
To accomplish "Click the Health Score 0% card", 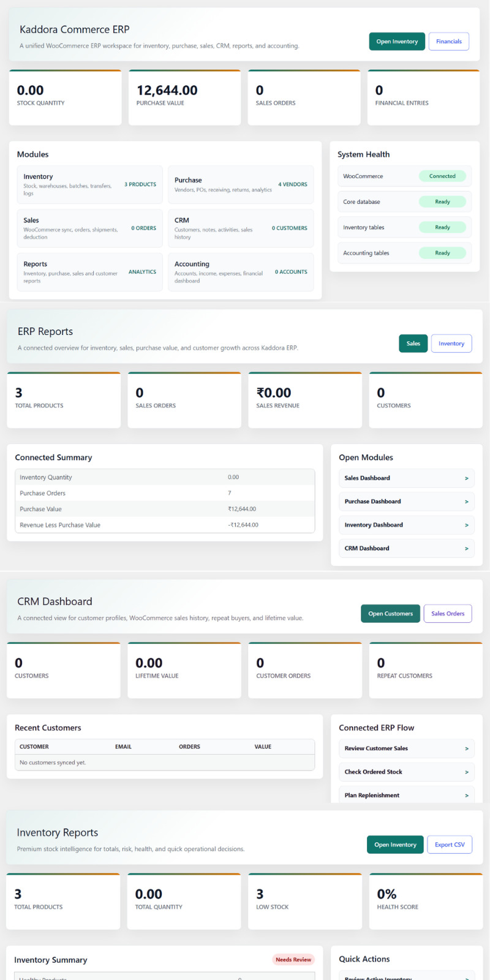I will pos(426,901).
